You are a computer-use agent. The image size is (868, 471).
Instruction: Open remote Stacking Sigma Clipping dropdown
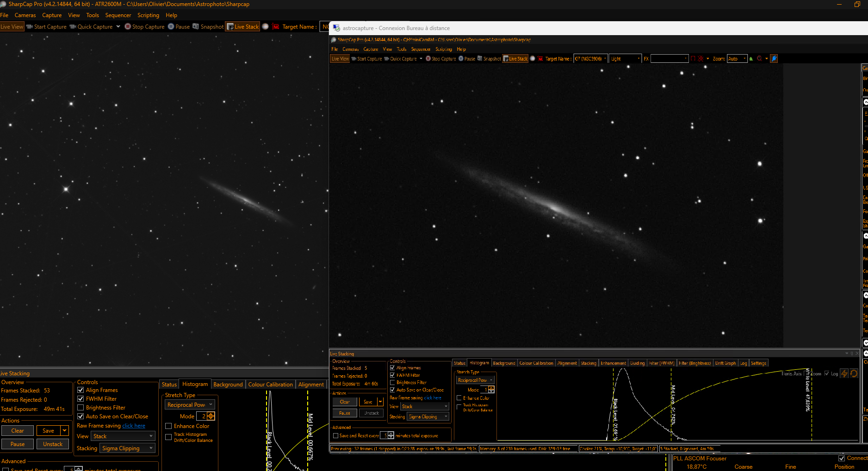coord(428,417)
